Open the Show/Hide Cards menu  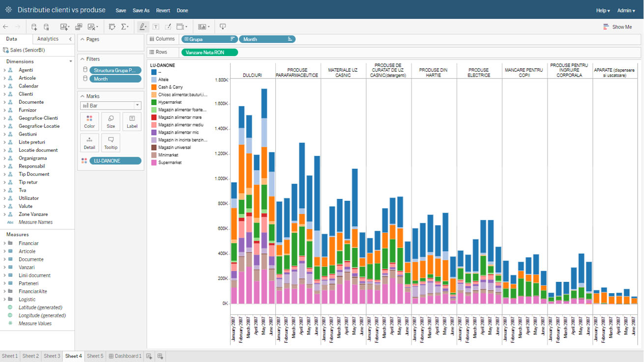pyautogui.click(x=203, y=27)
